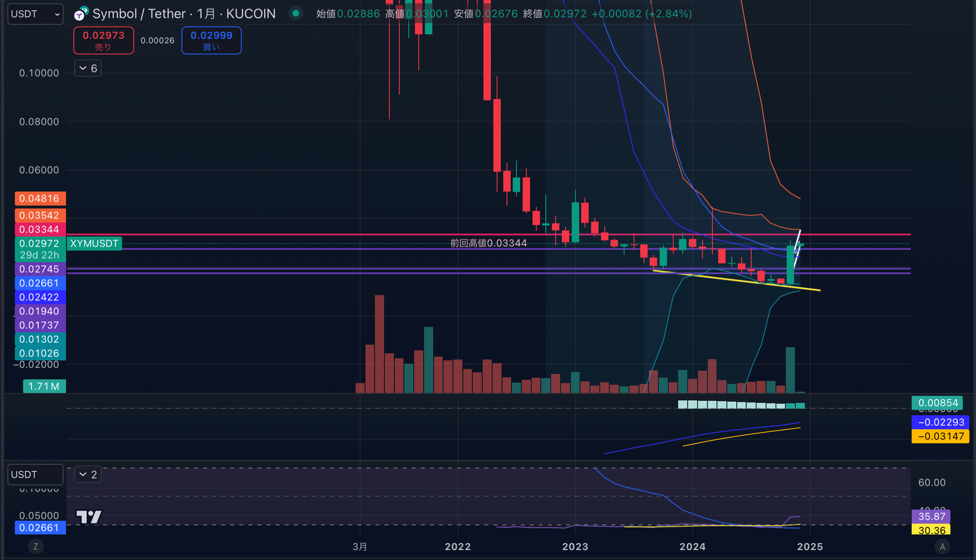Click the 0.02422 blue price label
The width and height of the screenshot is (976, 560).
tap(40, 297)
